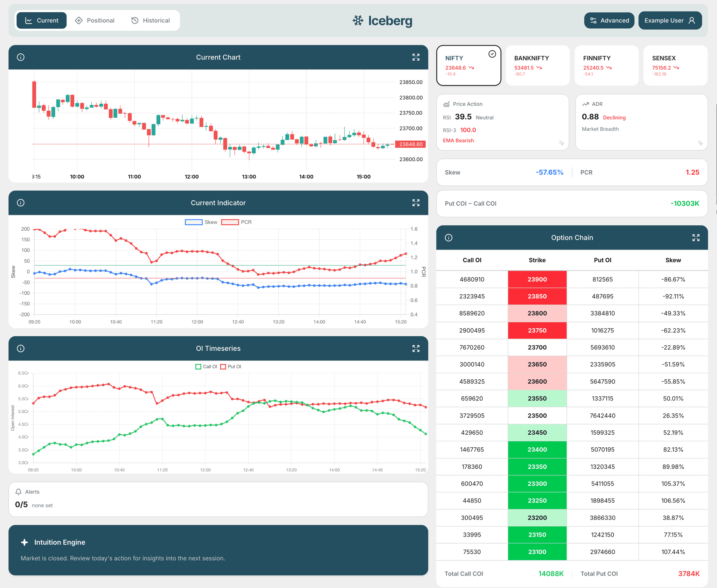
Task: Expand OI Timeseries panel fullscreen
Action: pyautogui.click(x=416, y=348)
